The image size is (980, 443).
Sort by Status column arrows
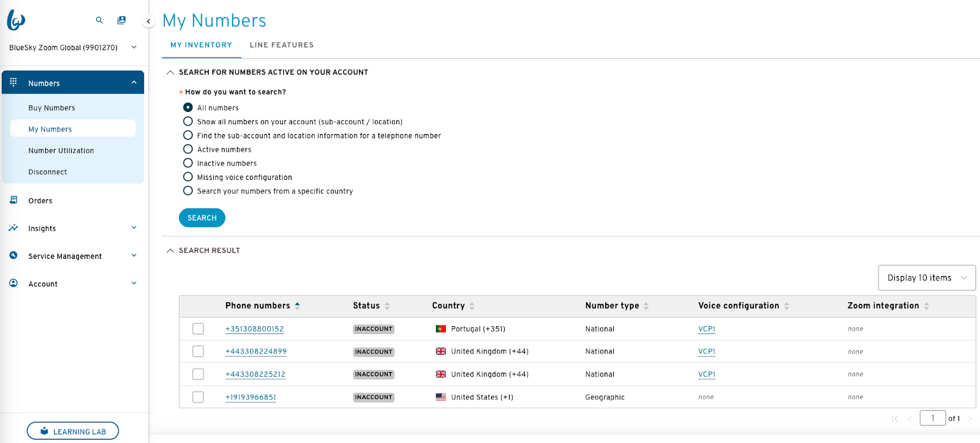coord(387,306)
